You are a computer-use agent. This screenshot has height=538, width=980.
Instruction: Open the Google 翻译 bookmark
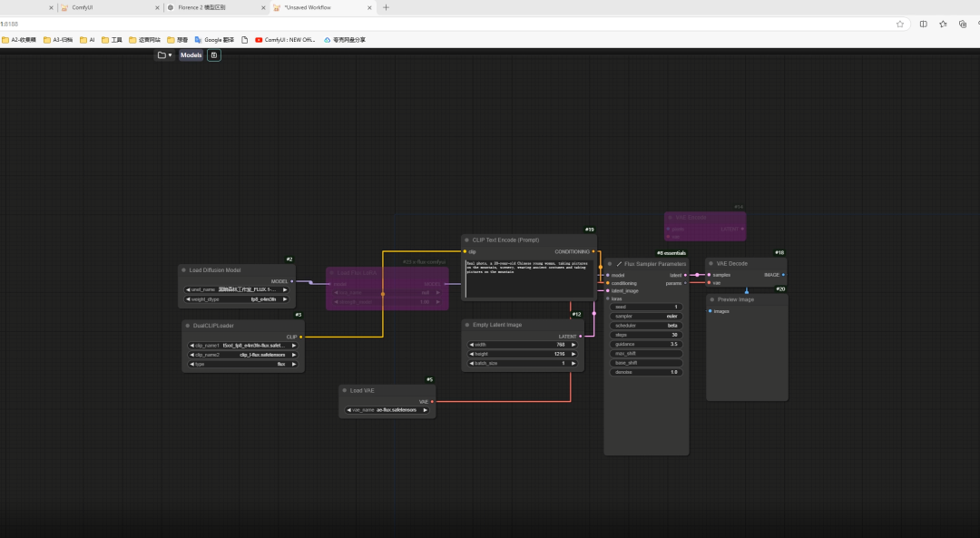(x=213, y=40)
